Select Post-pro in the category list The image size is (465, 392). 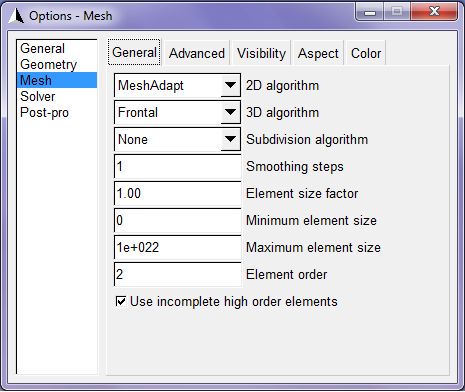(57, 112)
